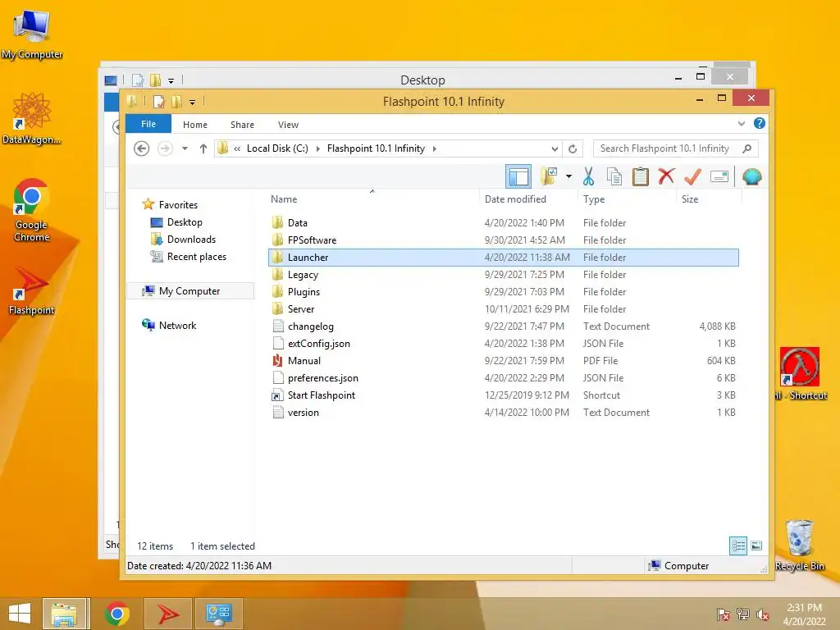Viewport: 840px width, 630px height.
Task: Go forward with the Forward arrow
Action: pyautogui.click(x=165, y=148)
